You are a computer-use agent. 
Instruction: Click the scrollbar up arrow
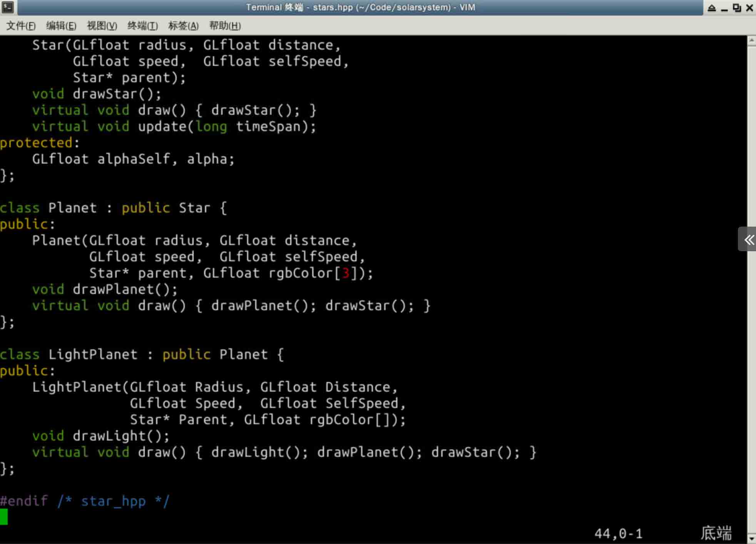click(x=751, y=40)
